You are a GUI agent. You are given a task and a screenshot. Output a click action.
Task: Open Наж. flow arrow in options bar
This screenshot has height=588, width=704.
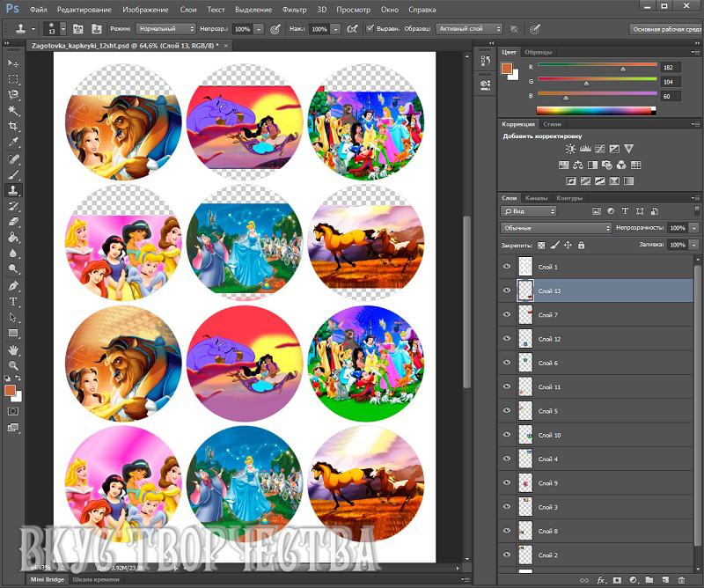336,29
